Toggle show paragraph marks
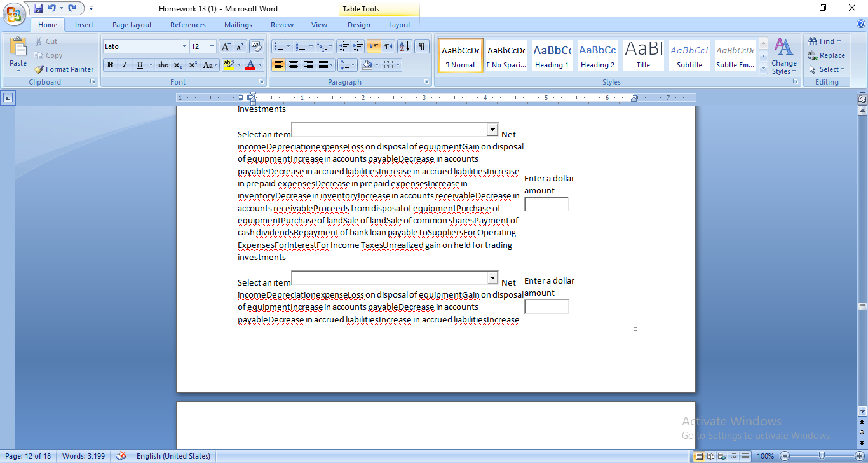868x463 pixels. 422,46
